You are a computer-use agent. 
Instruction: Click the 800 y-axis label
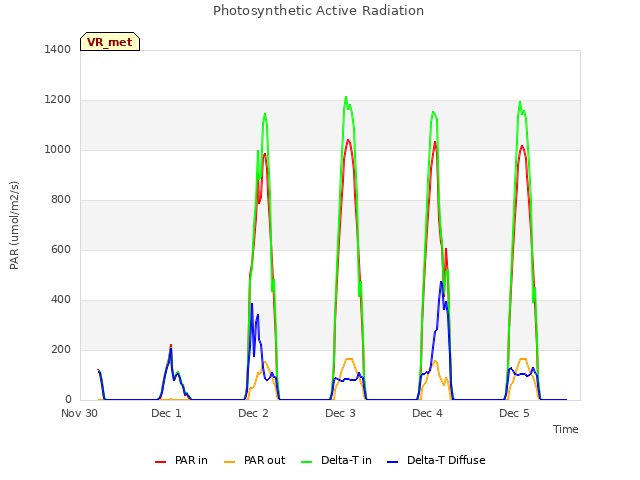pos(61,200)
